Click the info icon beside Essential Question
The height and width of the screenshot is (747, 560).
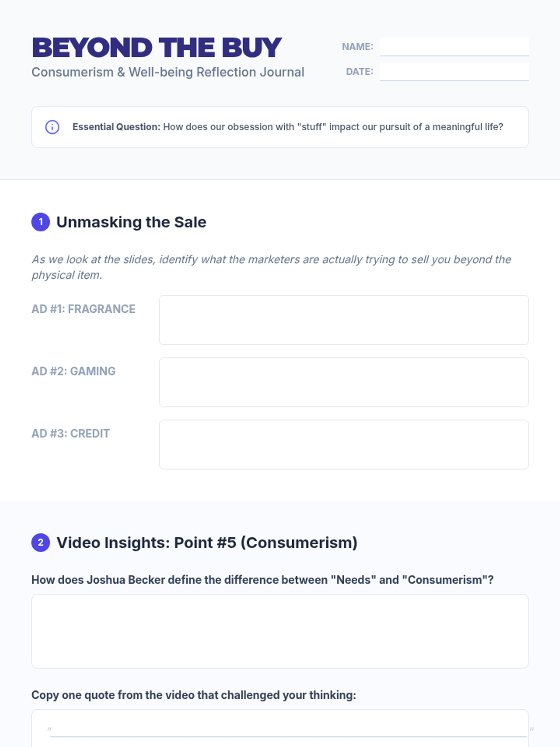point(52,127)
